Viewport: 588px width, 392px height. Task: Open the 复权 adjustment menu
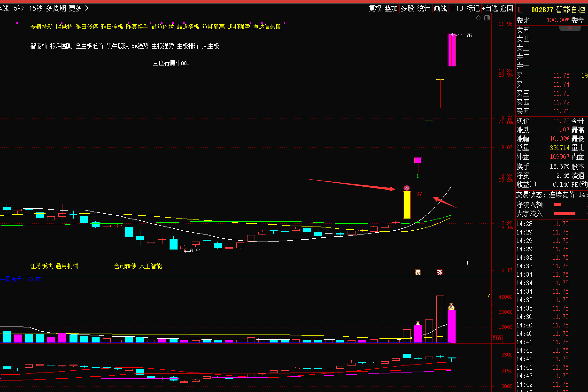click(x=375, y=8)
